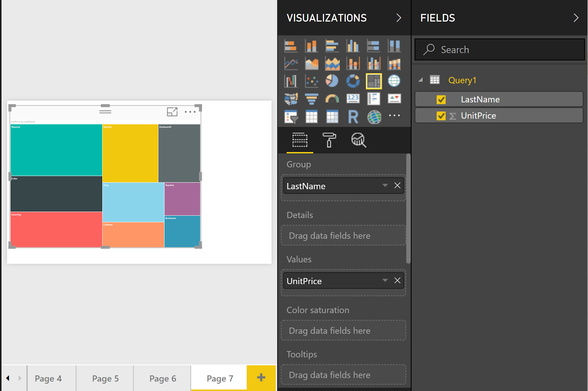Enter focus mode on the treemap visual
588x391 pixels.
[x=172, y=112]
